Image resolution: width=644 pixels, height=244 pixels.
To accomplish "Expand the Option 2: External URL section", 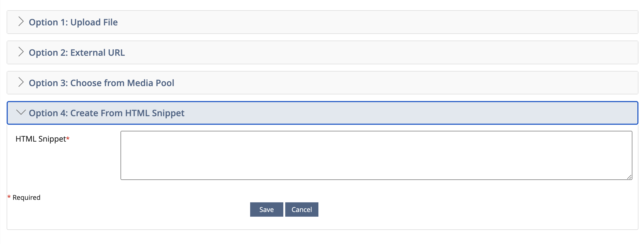I will [x=322, y=53].
